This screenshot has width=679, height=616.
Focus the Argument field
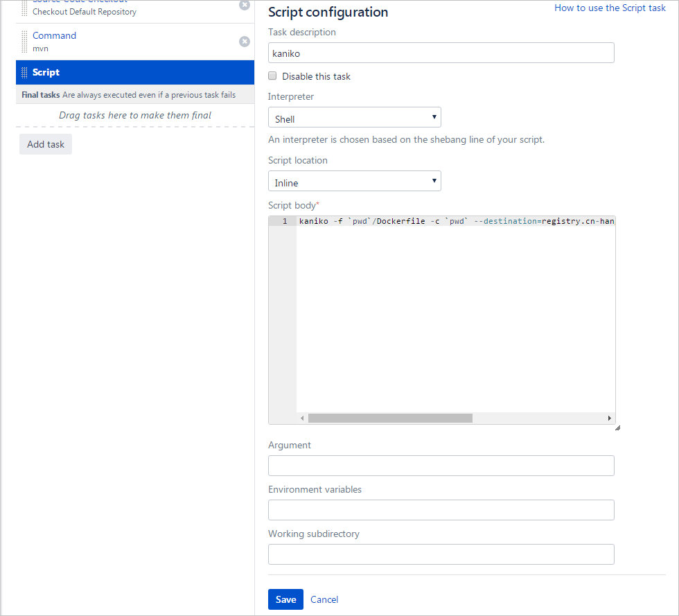click(441, 466)
